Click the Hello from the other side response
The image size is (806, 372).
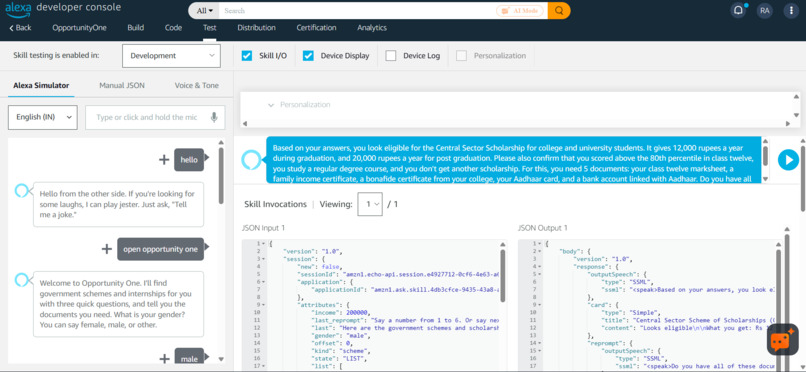[119, 204]
